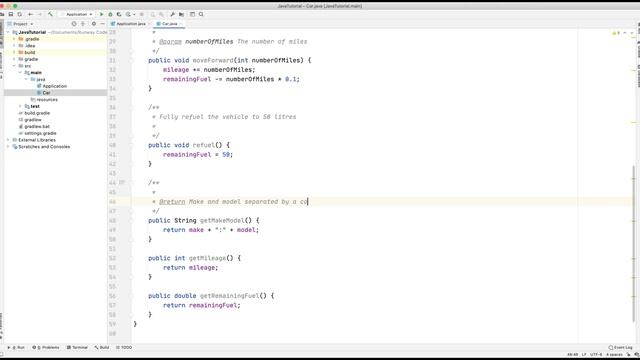640x360 pixels.
Task: Click the Save All toolbar icon
Action: point(11,14)
